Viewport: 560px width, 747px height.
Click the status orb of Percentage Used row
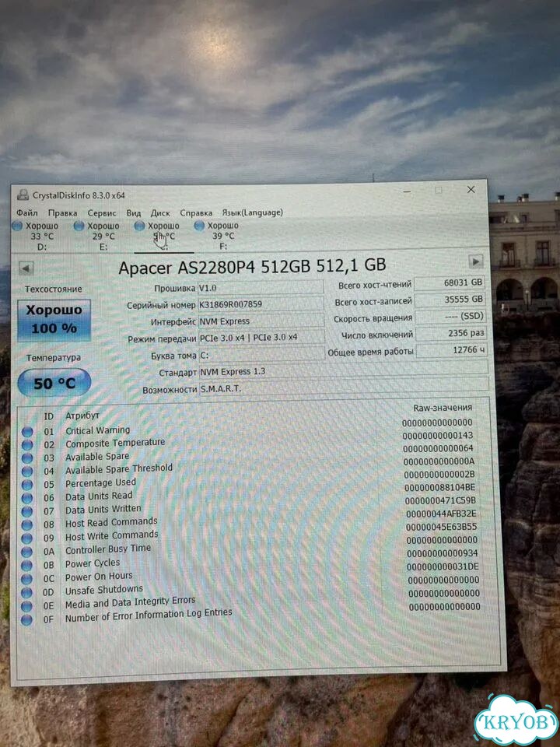(x=27, y=485)
